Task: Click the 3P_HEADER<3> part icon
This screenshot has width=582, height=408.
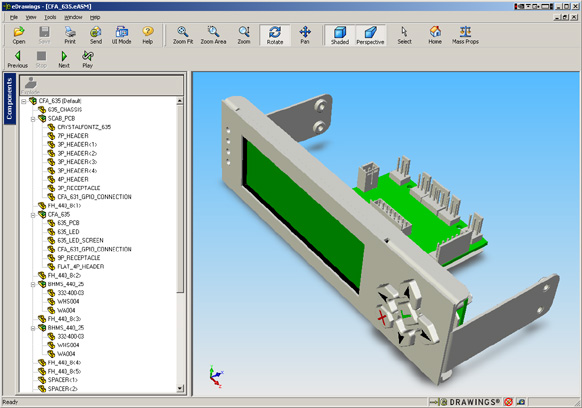Action: click(x=51, y=162)
